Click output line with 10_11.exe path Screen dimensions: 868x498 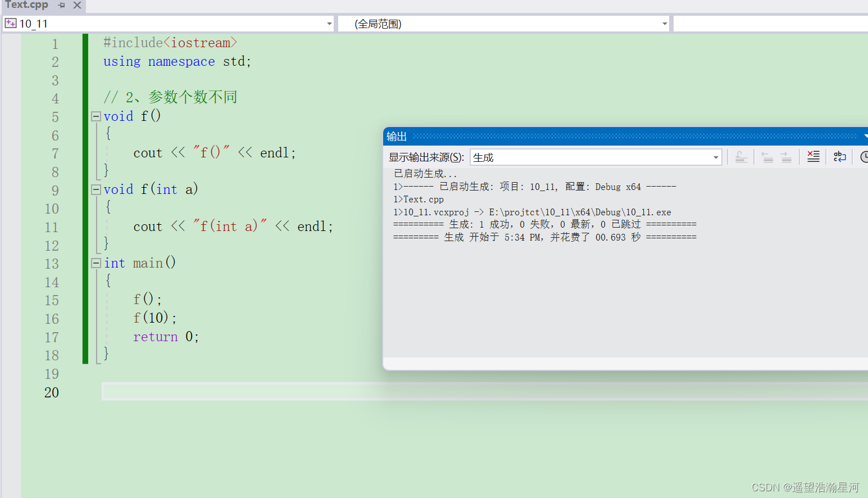point(532,212)
